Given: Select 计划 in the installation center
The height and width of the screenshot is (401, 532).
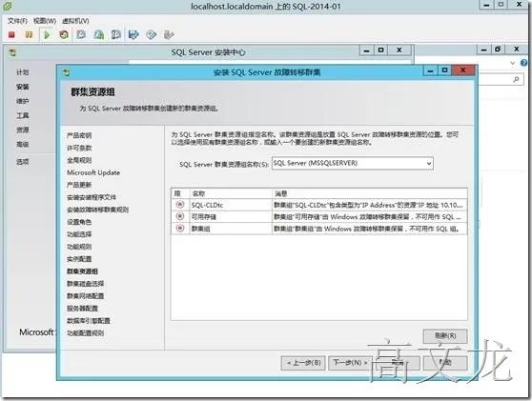Looking at the screenshot, I should click(22, 72).
